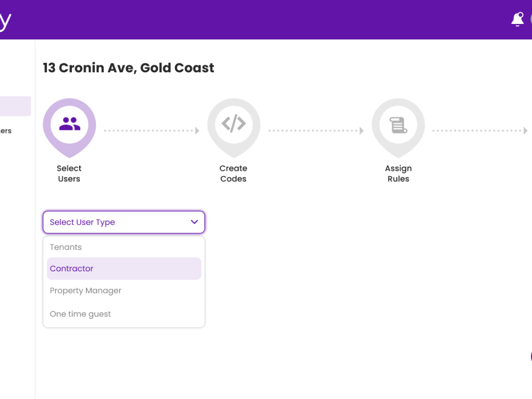Click the arrow between Create Codes and Assign Rules
The width and height of the screenshot is (532, 399).
(316, 131)
